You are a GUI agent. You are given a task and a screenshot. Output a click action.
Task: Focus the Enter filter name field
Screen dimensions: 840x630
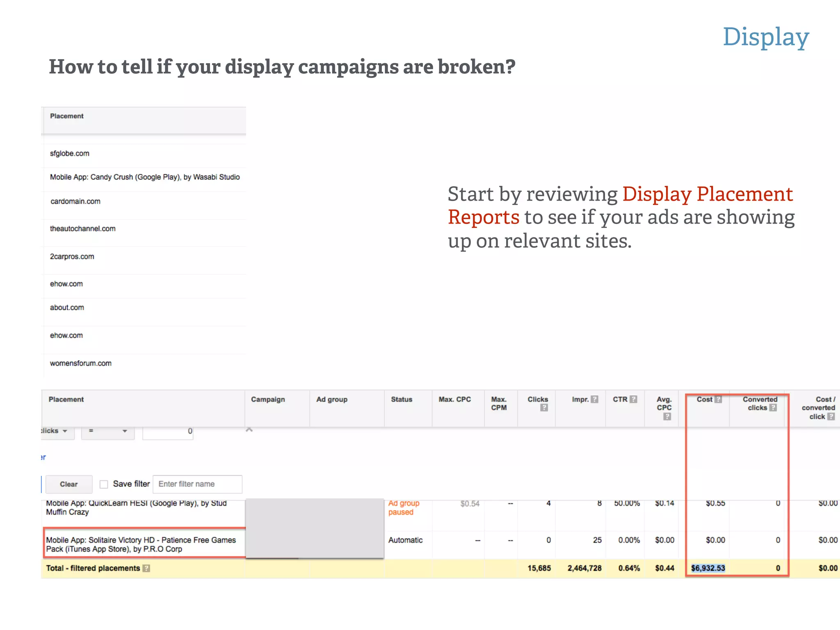click(197, 484)
